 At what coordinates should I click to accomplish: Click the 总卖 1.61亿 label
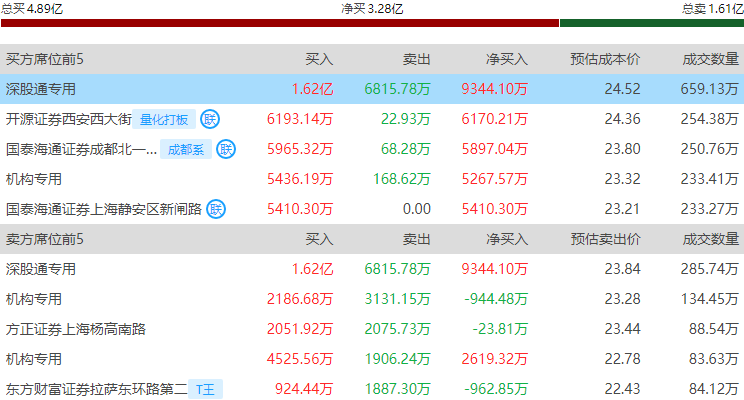[x=713, y=9]
